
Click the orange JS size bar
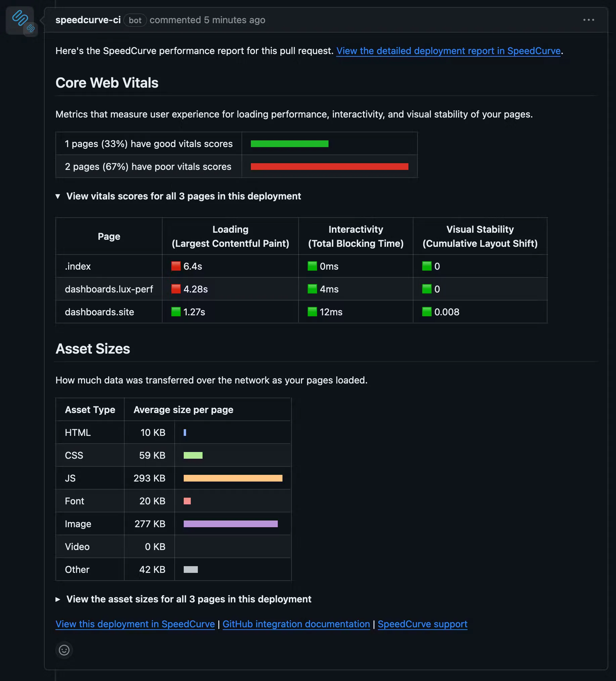click(x=232, y=478)
